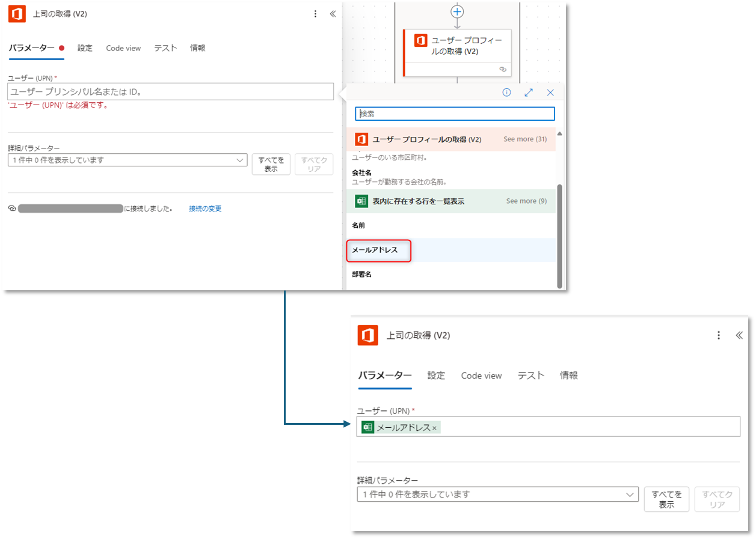Open テスト tab in lower panel
The image size is (756, 539).
pos(531,376)
